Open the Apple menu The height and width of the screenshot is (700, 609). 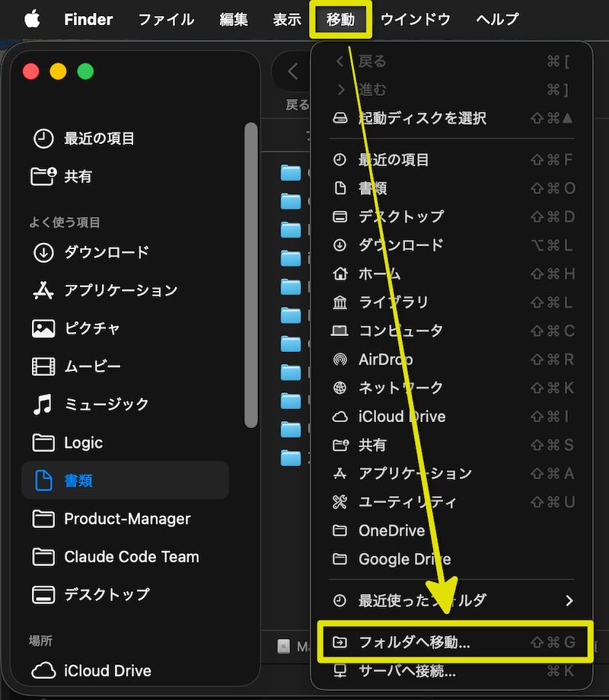click(x=32, y=19)
